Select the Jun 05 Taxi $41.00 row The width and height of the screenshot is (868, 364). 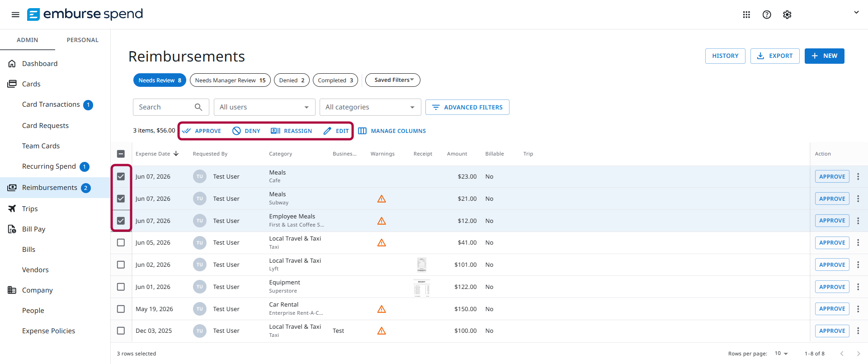(x=121, y=242)
